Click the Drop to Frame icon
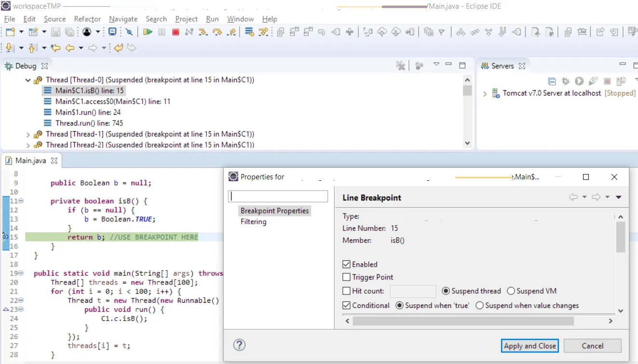The image size is (638, 364). click(x=249, y=32)
